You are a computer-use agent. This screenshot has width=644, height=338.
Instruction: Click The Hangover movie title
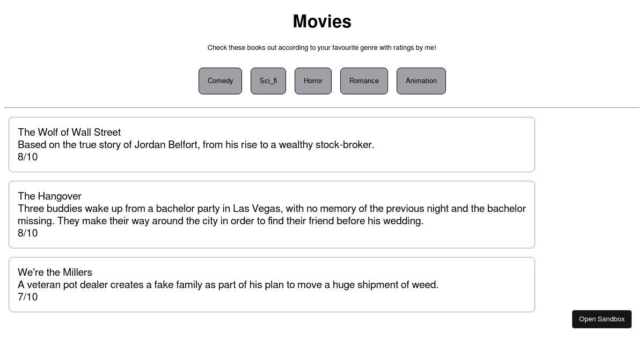[x=49, y=196]
